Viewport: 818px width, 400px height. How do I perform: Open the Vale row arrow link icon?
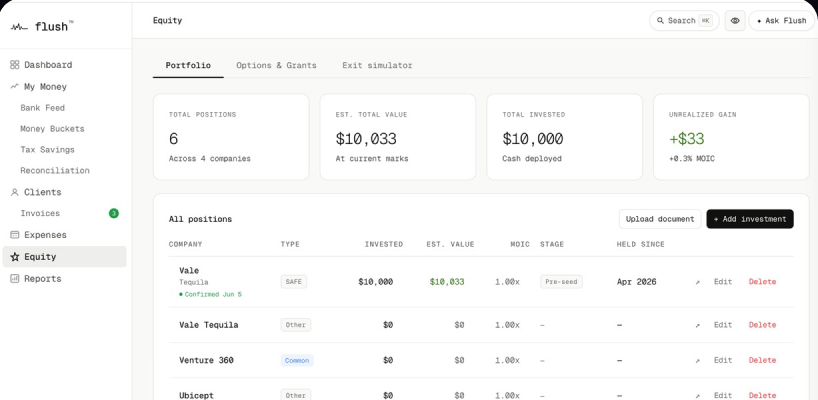697,282
